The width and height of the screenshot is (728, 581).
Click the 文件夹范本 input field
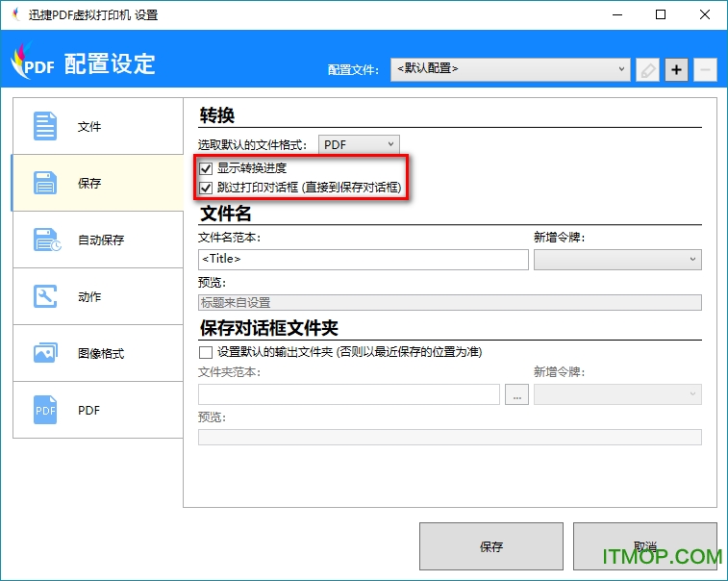(x=349, y=394)
